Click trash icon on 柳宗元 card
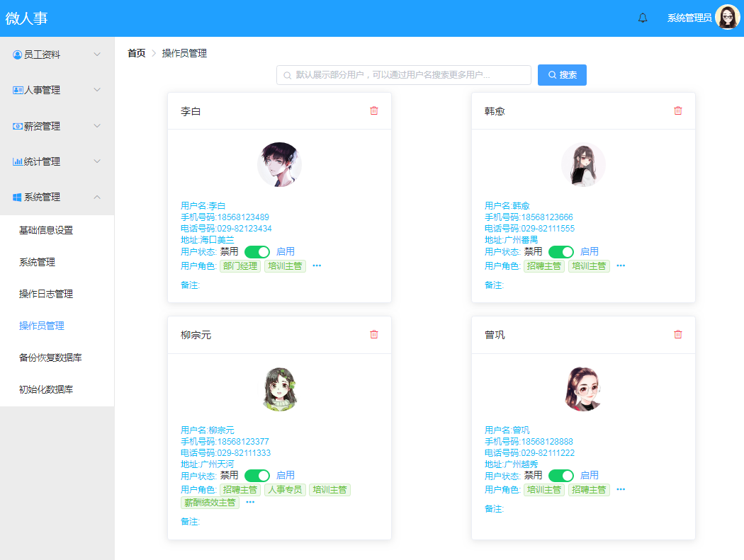This screenshot has height=560, width=744. point(373,334)
